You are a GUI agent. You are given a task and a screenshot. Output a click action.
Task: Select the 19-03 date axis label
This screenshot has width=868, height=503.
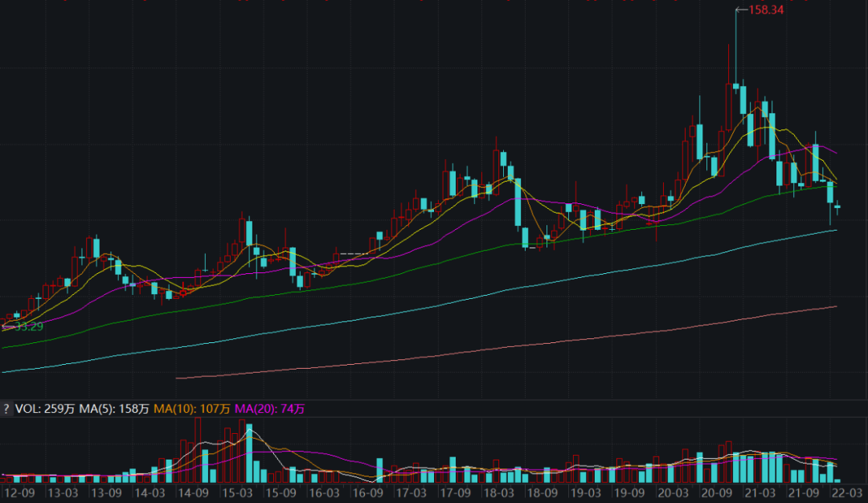586,493
